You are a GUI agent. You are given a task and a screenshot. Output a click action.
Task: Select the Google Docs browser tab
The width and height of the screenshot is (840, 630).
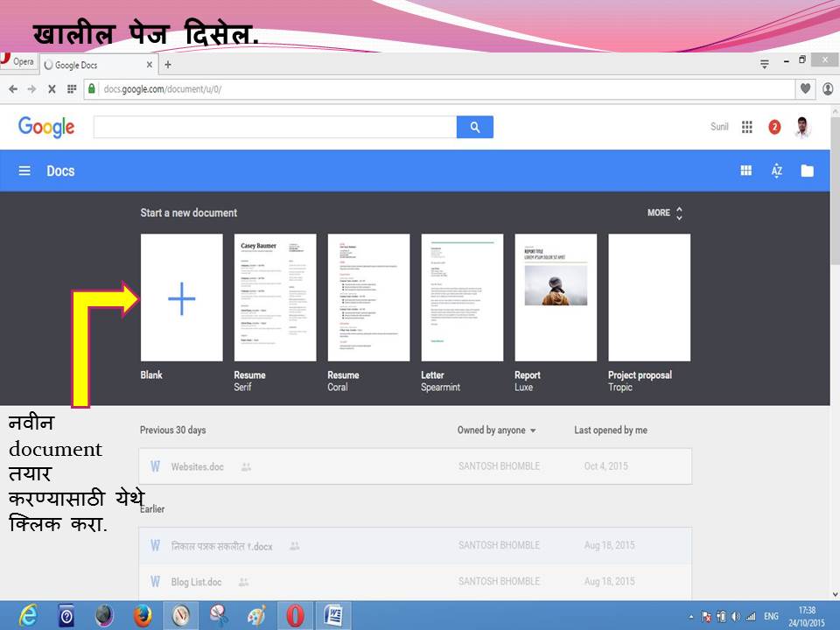99,65
